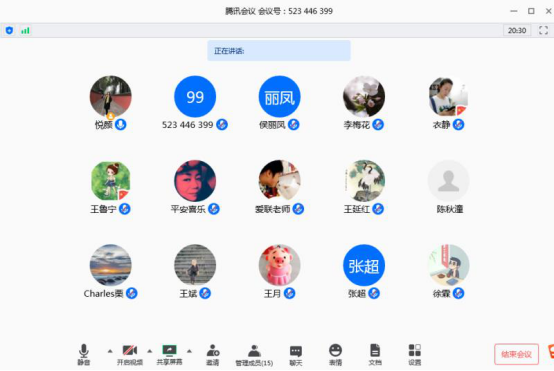Viewport: 554px width, 371px height.
Task: Open the chat bubble icon
Action: tap(296, 354)
